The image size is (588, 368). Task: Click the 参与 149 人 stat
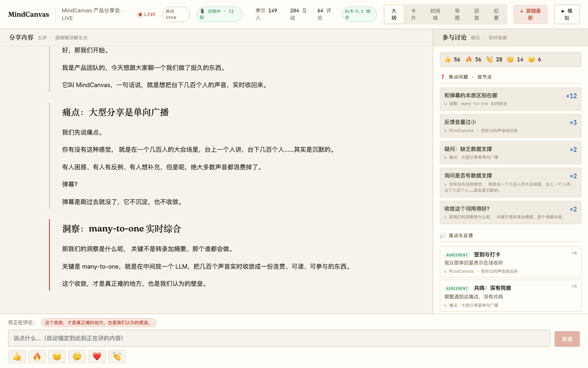pyautogui.click(x=267, y=14)
